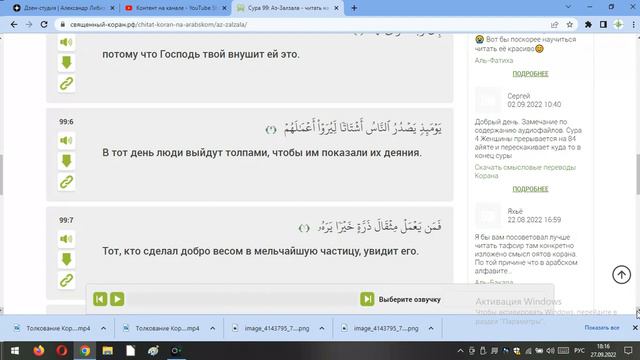The width and height of the screenshot is (640, 360).
Task: Show hidden system tray icons
Action: coord(460,351)
